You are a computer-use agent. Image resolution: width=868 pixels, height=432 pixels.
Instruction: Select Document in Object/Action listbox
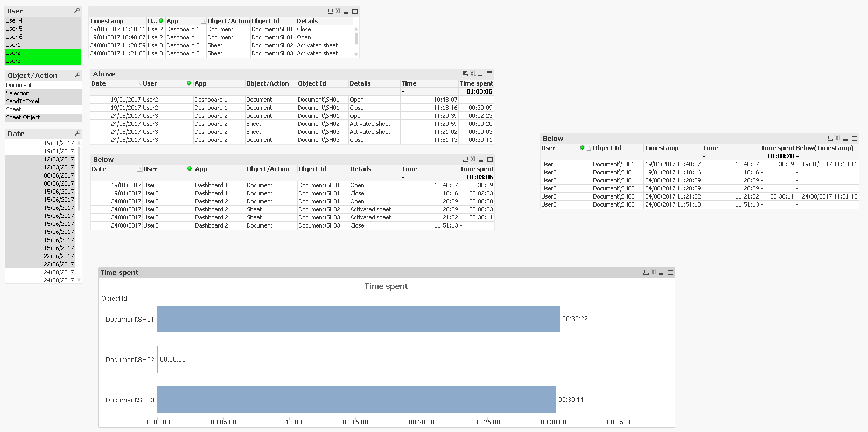pyautogui.click(x=44, y=85)
